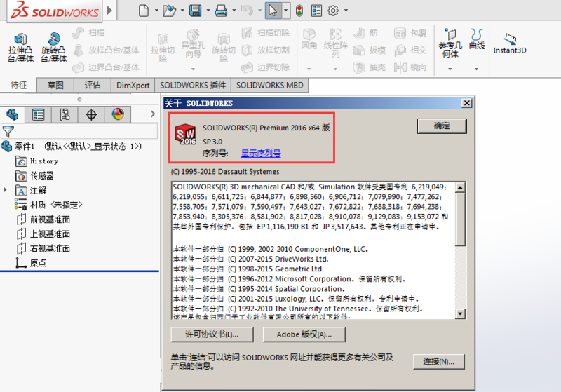Switch to the SOLIDWORKS MBD tab
The width and height of the screenshot is (561, 392).
pos(269,85)
